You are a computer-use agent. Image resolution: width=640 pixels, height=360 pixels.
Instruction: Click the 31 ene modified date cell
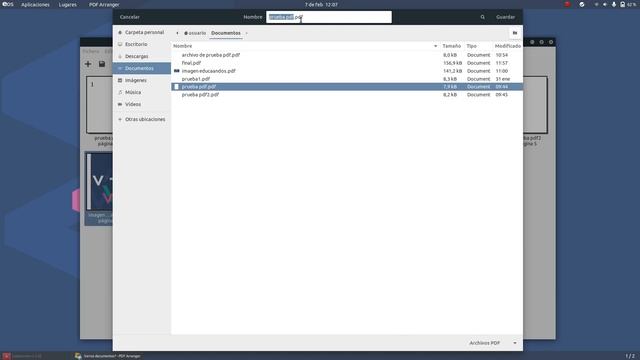click(x=503, y=79)
